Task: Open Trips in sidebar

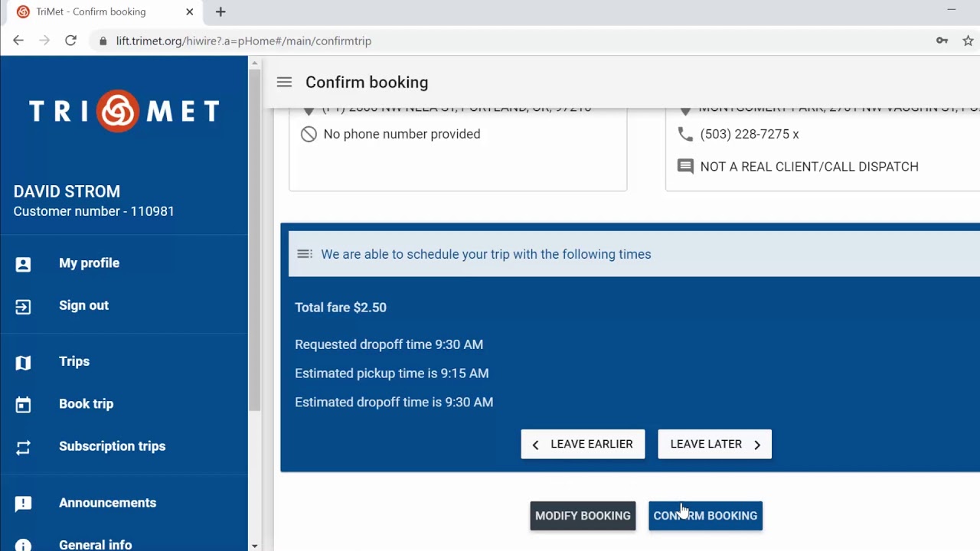Action: (124, 361)
